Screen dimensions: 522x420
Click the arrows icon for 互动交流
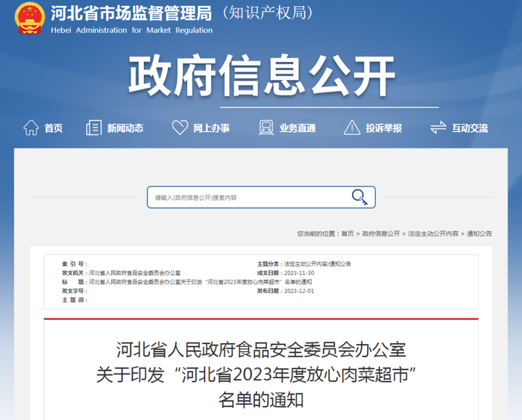(438, 128)
